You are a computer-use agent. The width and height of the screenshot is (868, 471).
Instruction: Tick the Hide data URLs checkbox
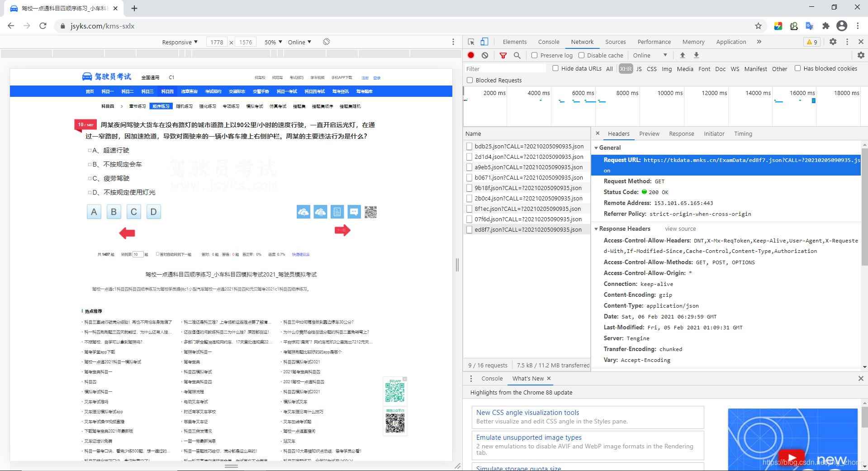[x=555, y=68]
